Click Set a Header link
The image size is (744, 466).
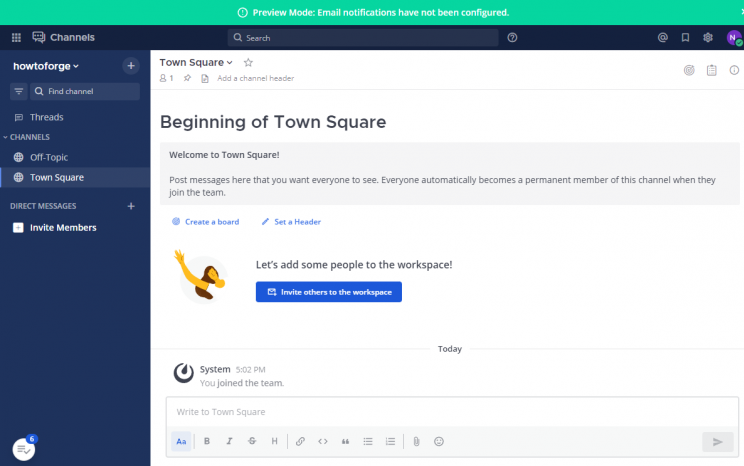point(291,222)
